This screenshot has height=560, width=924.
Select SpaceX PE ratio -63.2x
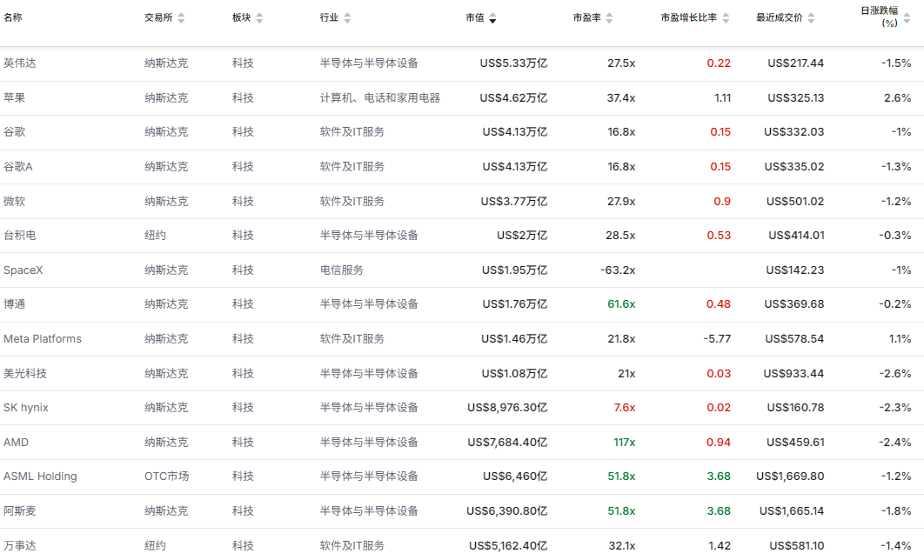618,270
